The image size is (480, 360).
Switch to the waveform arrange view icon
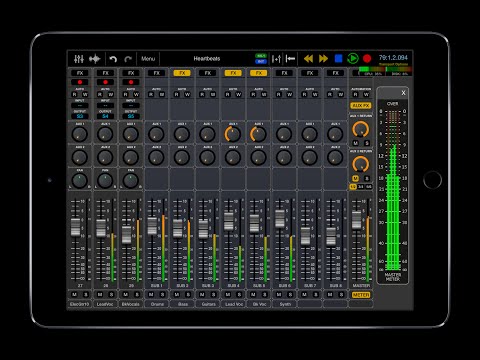click(95, 59)
